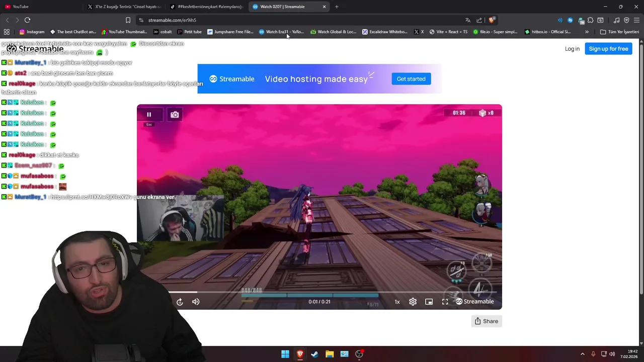Open the Brave Shields lion icon
Image resolution: width=644 pixels, height=362 pixels.
tap(492, 20)
